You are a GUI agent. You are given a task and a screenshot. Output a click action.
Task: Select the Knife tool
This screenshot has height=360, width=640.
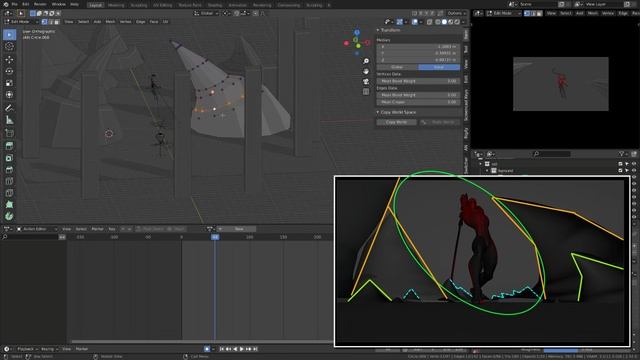(9, 193)
